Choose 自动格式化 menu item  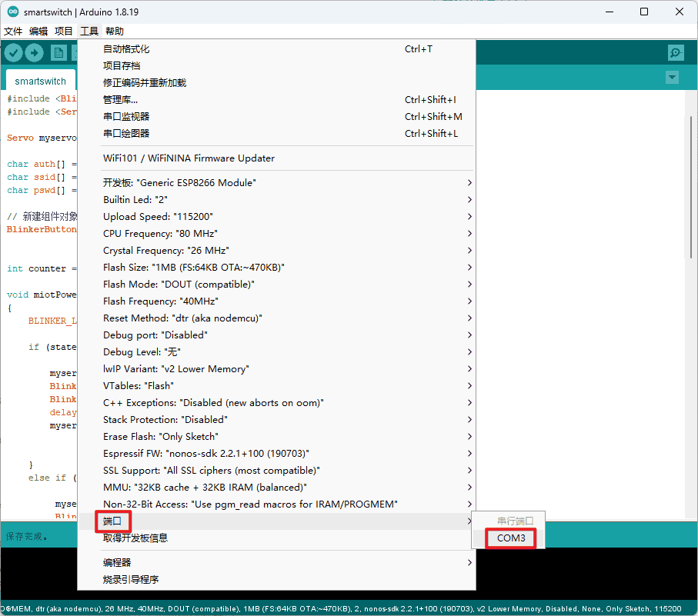click(276, 49)
